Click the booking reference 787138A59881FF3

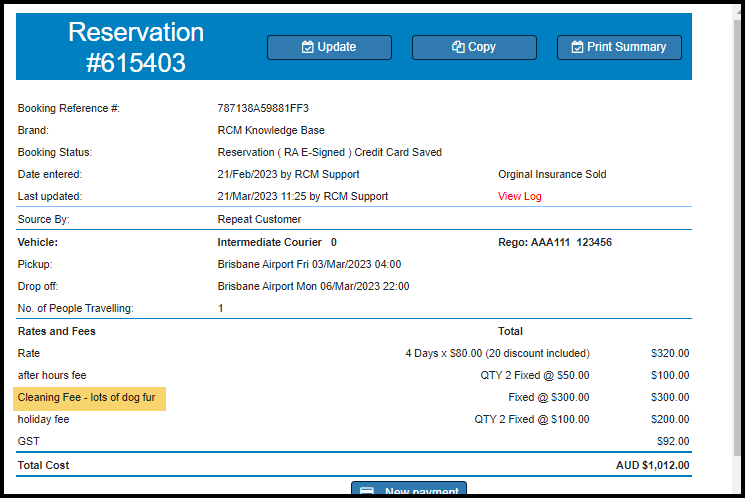tap(262, 108)
